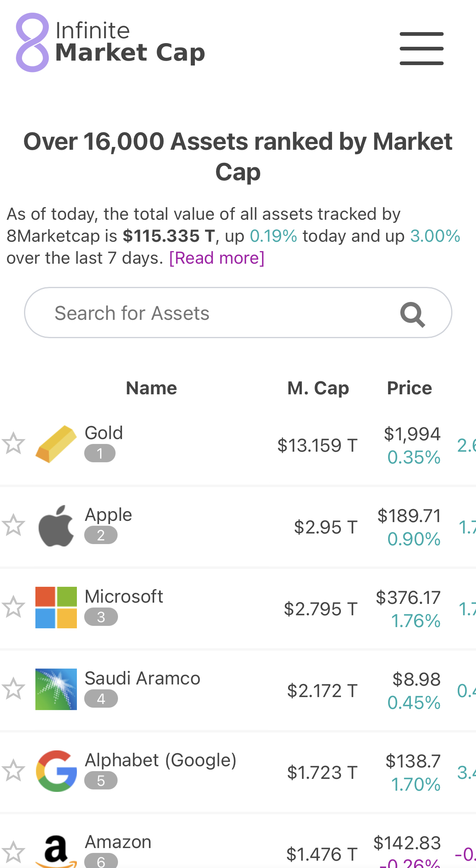The height and width of the screenshot is (868, 476).
Task: Click the Alphabet Google logo icon
Action: (x=56, y=771)
